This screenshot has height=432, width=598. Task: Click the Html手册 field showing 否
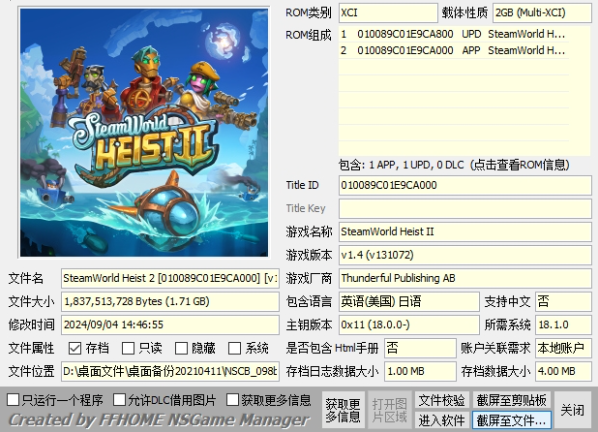pyautogui.click(x=420, y=348)
